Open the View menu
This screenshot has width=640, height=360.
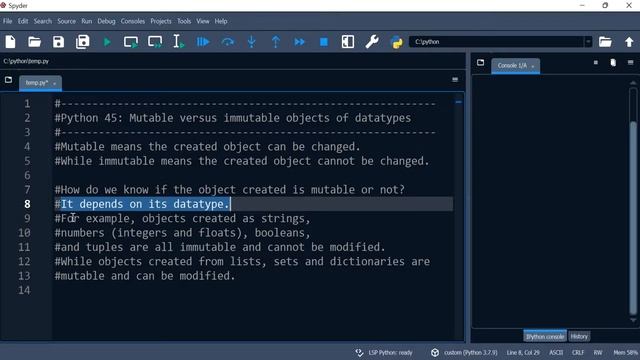point(203,21)
